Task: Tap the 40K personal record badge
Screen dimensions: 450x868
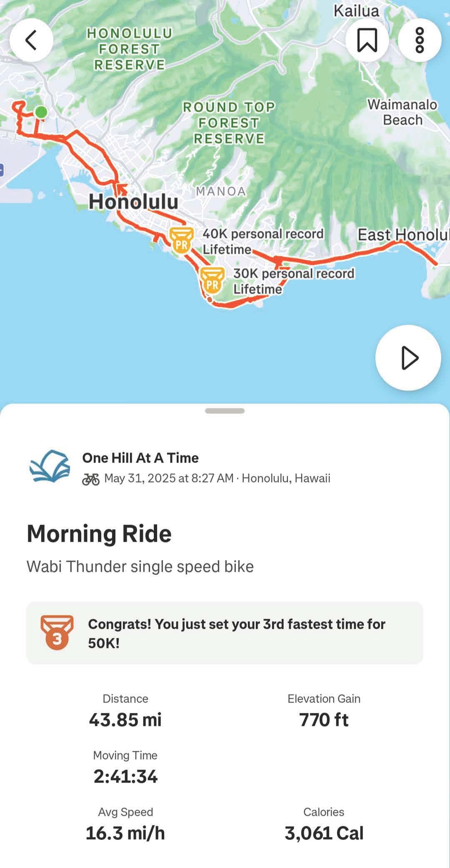Action: point(182,240)
